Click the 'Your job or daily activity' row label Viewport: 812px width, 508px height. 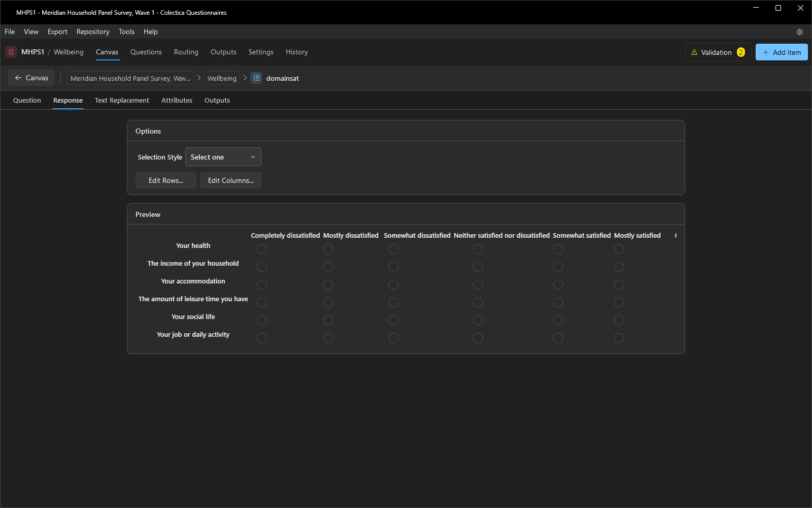click(193, 334)
